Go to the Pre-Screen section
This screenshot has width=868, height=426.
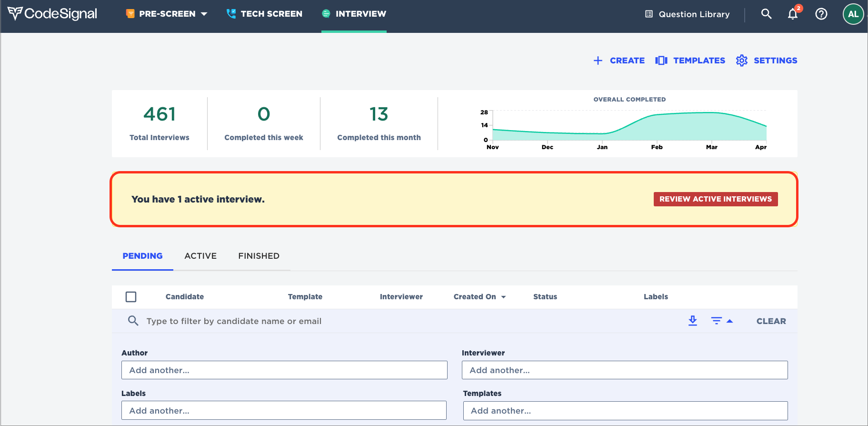tap(167, 14)
